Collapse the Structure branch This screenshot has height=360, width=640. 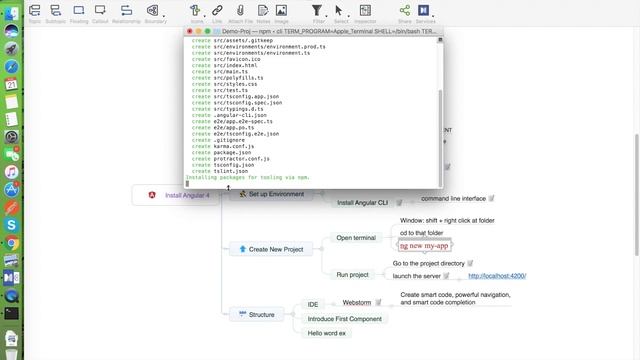click(293, 314)
